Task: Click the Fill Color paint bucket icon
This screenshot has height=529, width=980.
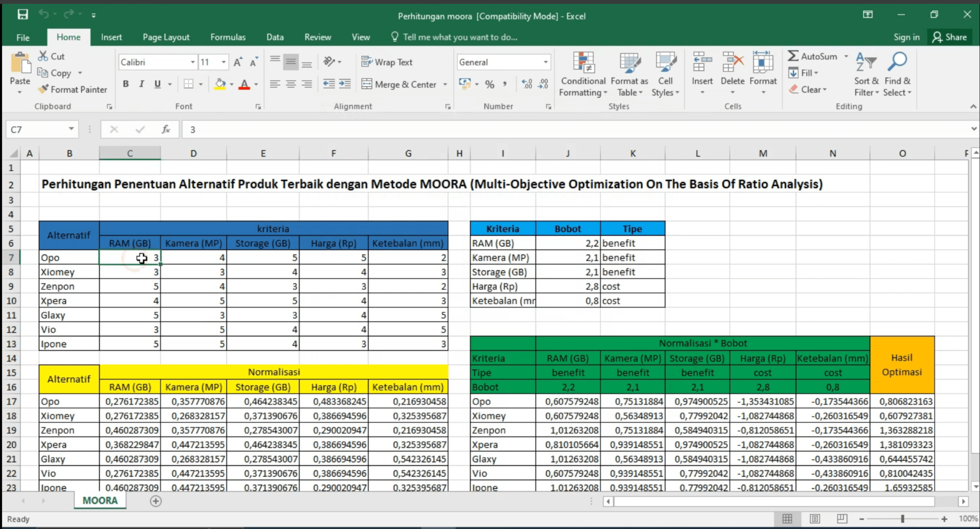Action: point(220,84)
